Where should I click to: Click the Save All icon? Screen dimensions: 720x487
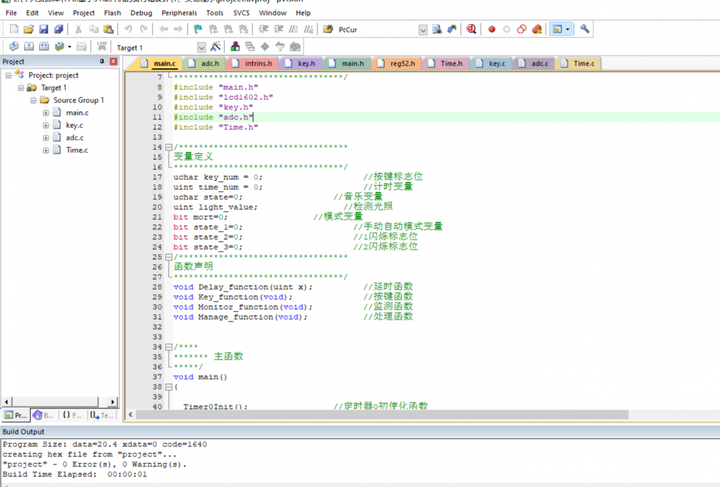[x=58, y=29]
